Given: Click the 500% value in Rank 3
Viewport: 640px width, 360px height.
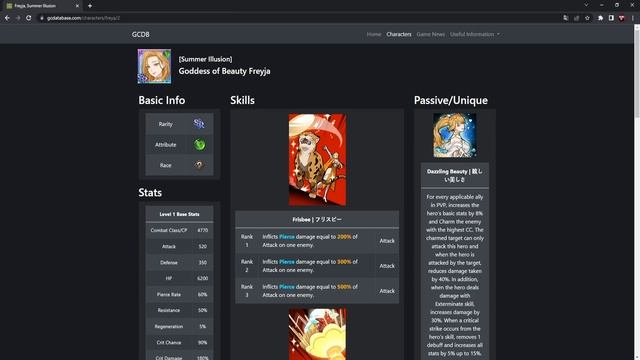Looking at the screenshot, I should (x=344, y=287).
